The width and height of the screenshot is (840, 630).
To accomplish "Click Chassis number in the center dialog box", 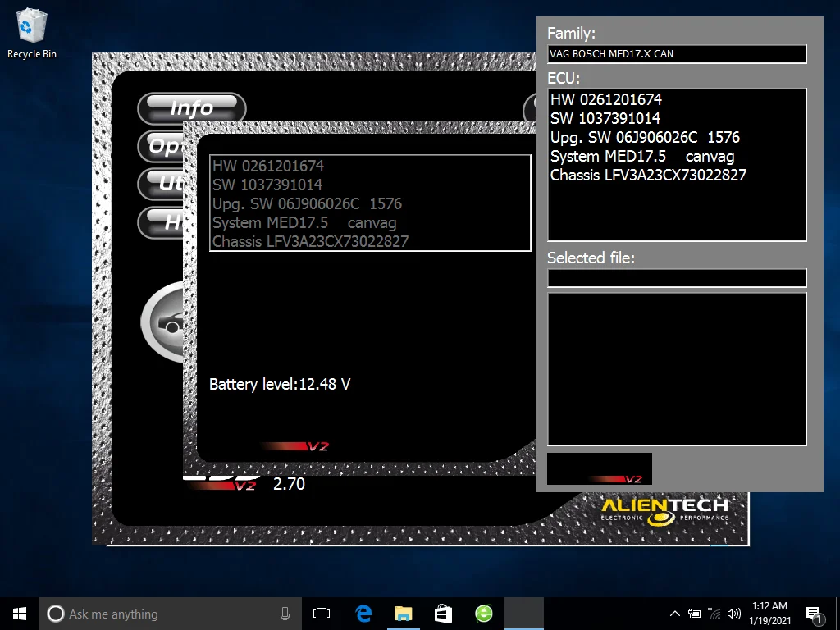I will tap(310, 242).
